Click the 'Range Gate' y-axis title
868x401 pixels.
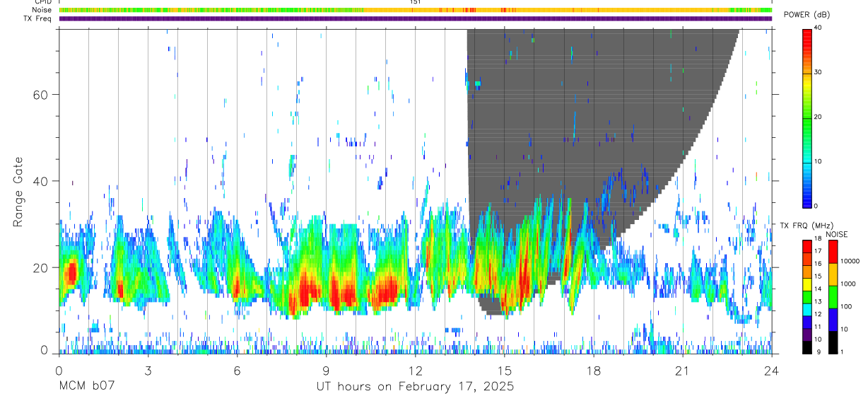click(x=18, y=192)
